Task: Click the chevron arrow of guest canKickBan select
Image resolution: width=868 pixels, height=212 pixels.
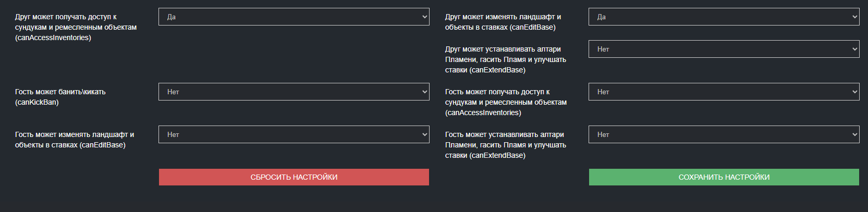Action: point(424,92)
